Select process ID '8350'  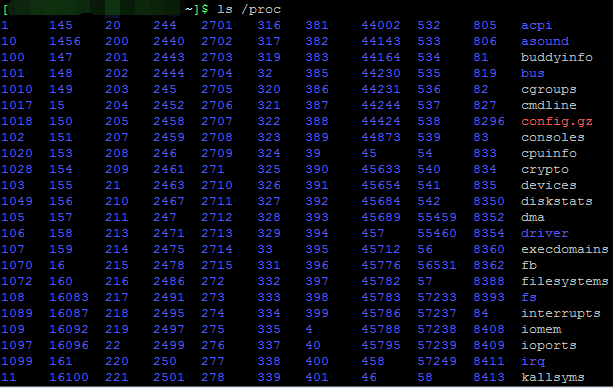(489, 201)
